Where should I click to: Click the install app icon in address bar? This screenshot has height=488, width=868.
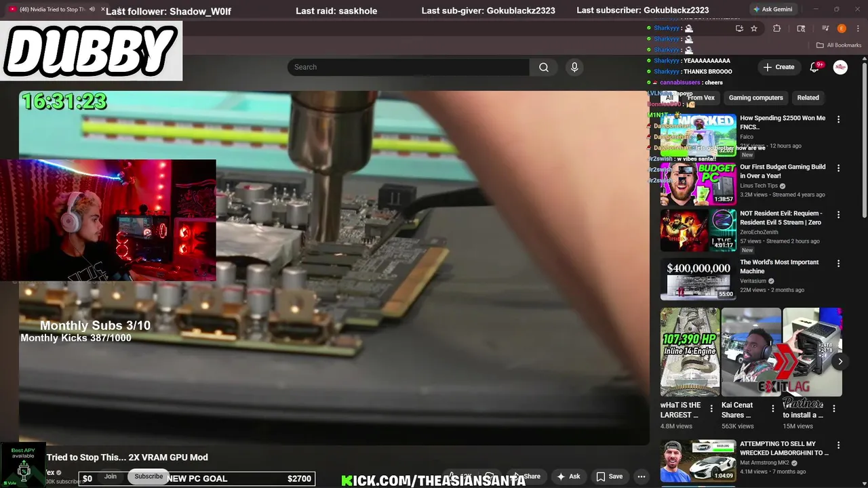pos(739,28)
